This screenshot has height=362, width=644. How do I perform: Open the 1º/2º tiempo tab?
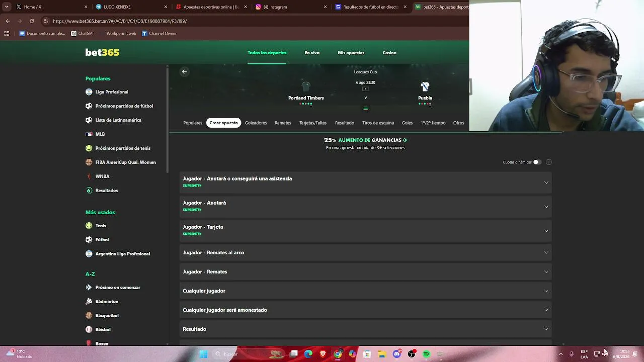(433, 123)
